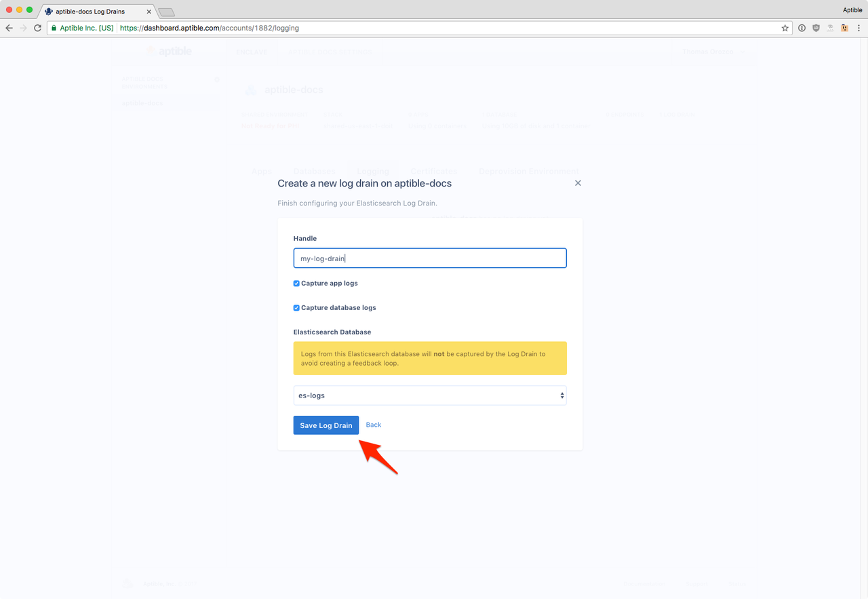Open the uBlock Origin shield extension
The image size is (868, 599).
816,28
